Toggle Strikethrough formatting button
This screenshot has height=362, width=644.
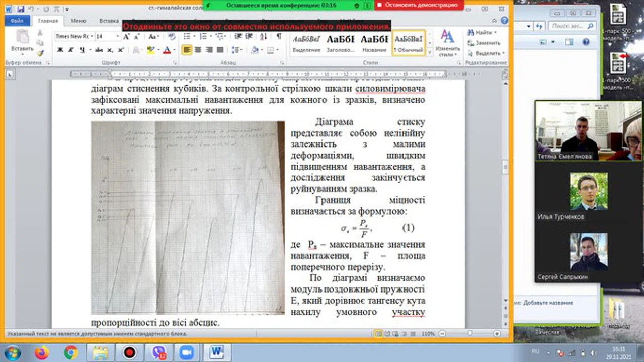point(99,50)
